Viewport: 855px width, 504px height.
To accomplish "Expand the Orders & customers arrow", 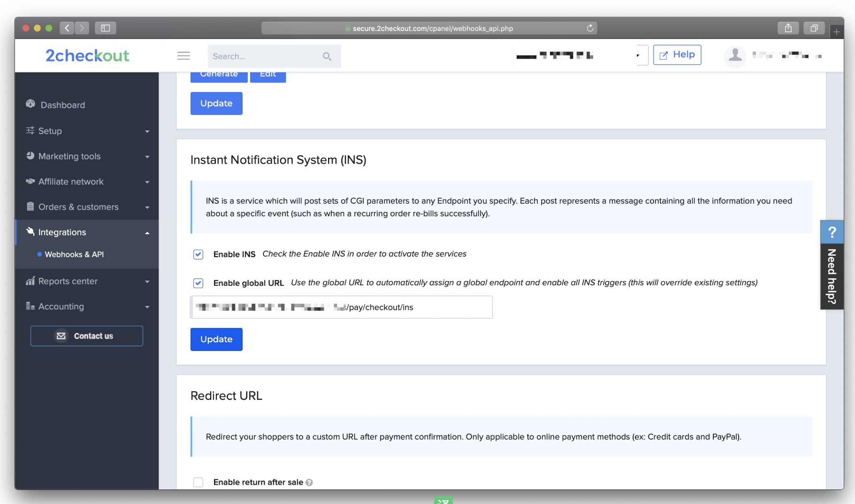I will tap(147, 207).
